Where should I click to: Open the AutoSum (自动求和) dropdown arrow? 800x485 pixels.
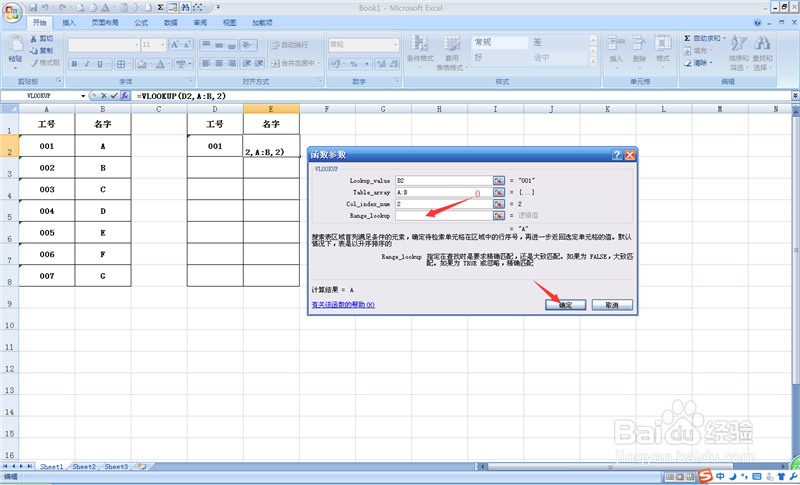724,38
